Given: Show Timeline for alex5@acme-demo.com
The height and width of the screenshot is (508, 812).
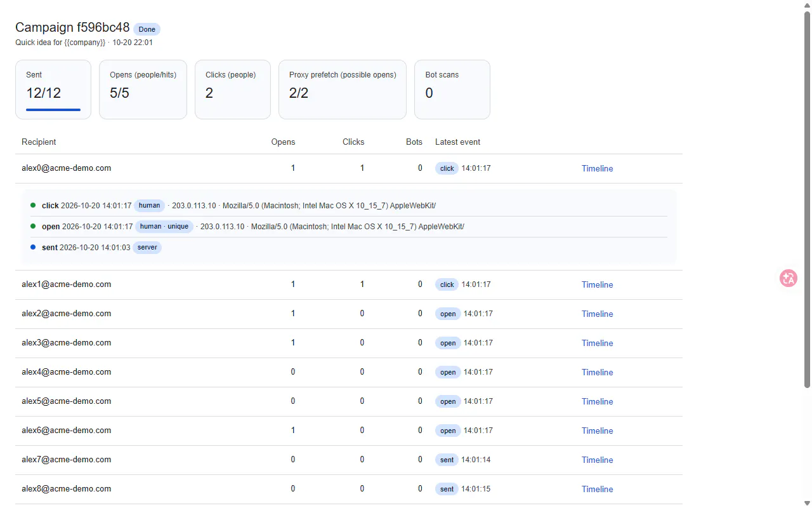Looking at the screenshot, I should [597, 401].
